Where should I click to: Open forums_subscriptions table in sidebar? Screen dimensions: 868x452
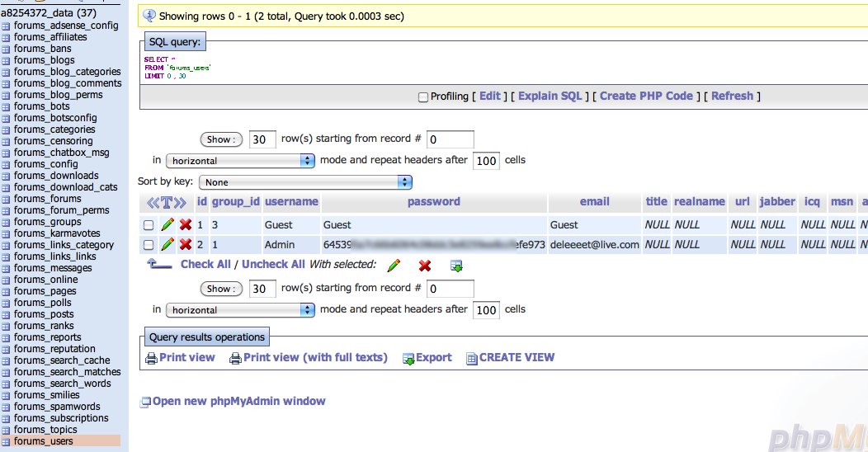[x=61, y=418]
